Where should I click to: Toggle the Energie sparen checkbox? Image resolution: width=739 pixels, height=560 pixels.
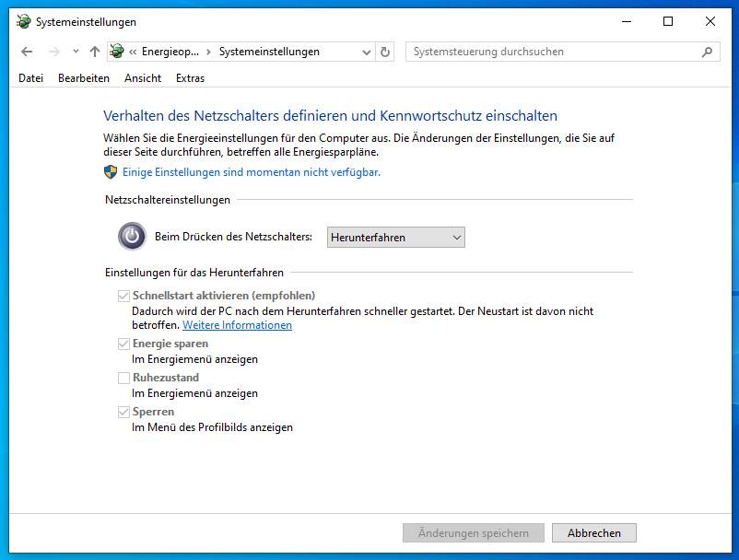point(123,344)
